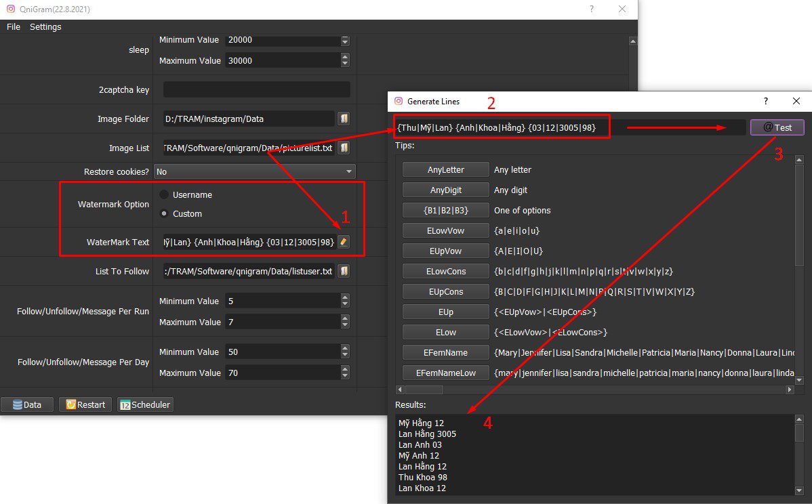The width and height of the screenshot is (812, 504).
Task: Insert the EUpCons tip
Action: coord(445,291)
